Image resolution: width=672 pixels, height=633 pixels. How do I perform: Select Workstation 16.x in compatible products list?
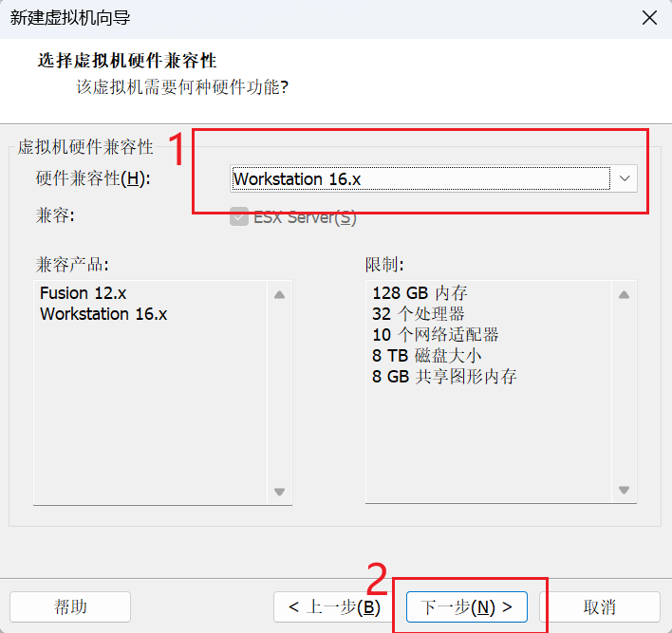click(103, 314)
